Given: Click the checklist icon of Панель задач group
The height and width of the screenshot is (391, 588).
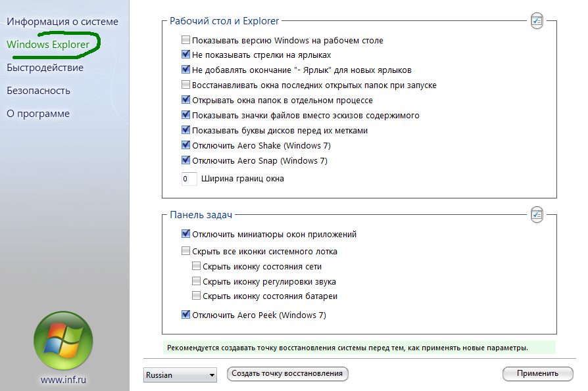Looking at the screenshot, I should tap(537, 215).
